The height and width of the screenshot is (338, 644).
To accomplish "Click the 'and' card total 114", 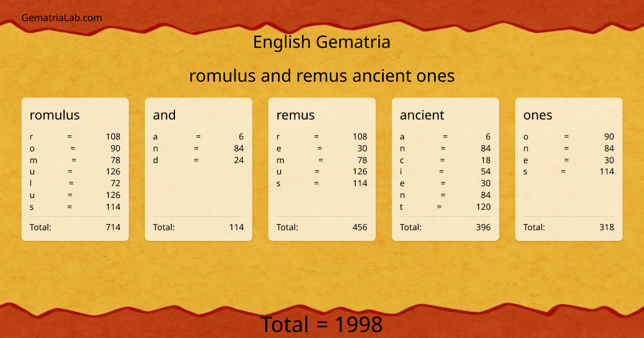I will coord(237,227).
